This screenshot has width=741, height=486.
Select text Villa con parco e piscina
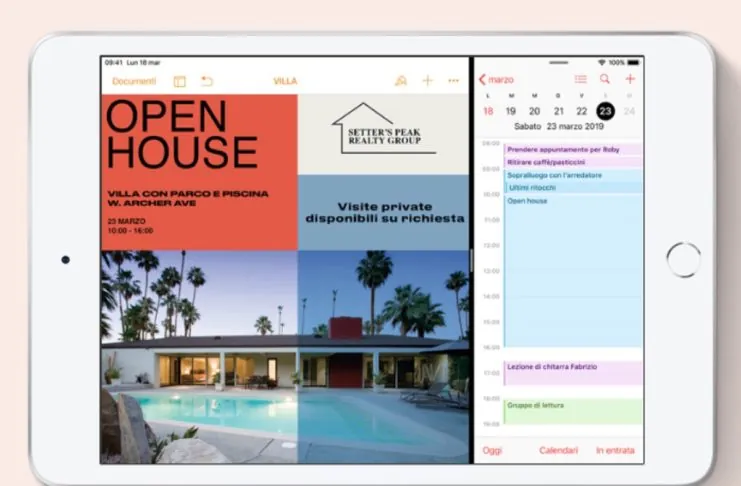pyautogui.click(x=188, y=194)
